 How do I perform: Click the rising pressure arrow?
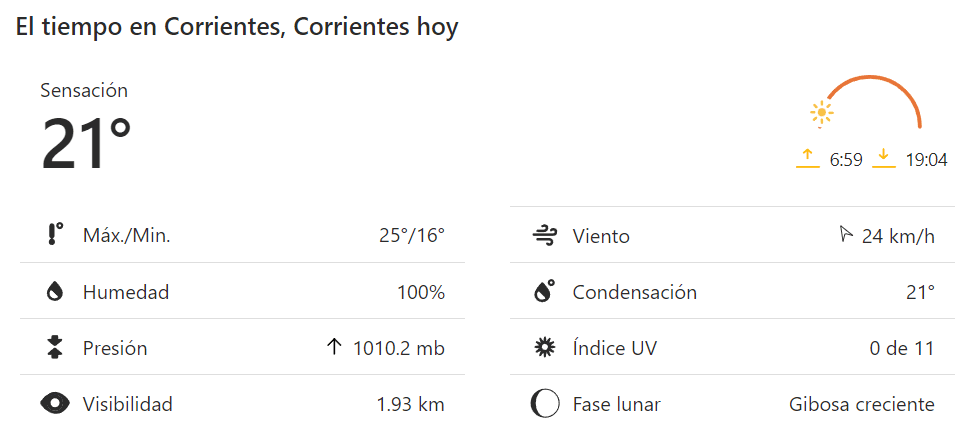[335, 348]
